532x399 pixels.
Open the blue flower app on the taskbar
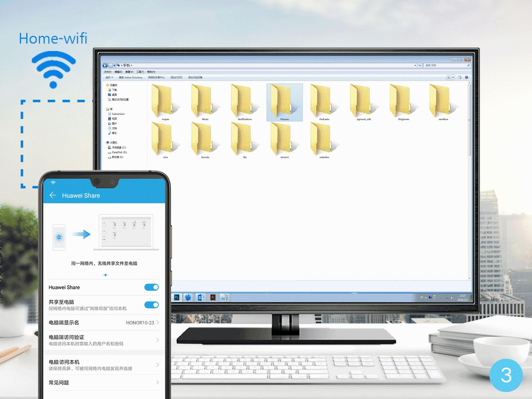[x=188, y=297]
